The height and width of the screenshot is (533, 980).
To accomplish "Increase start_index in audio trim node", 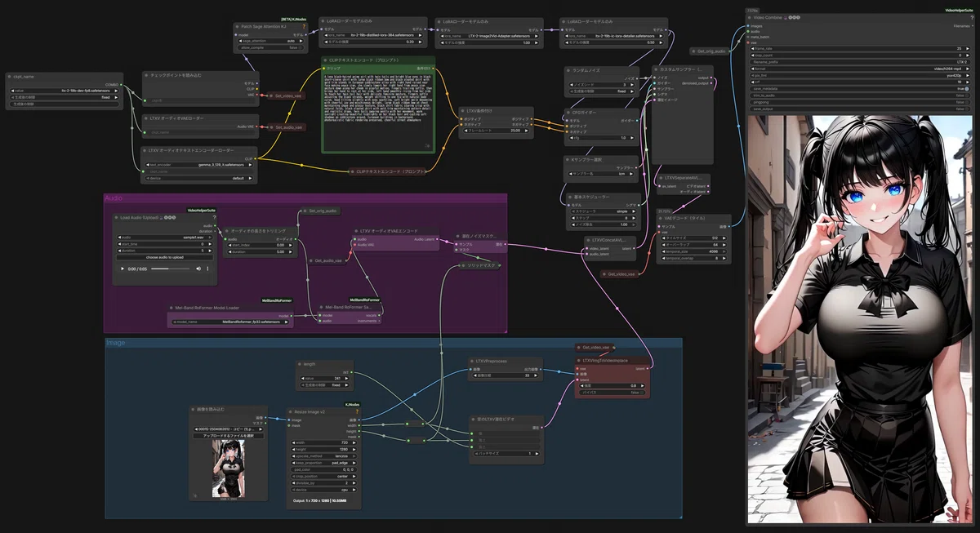I will click(290, 245).
